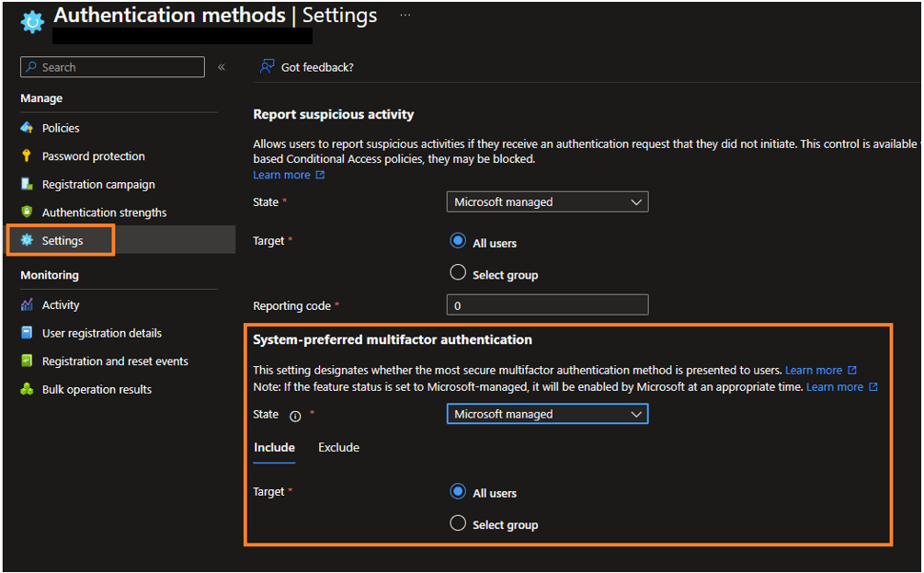Follow Learn more after 'appropriate time'
Viewport: 924px width, 573px height.
click(835, 386)
